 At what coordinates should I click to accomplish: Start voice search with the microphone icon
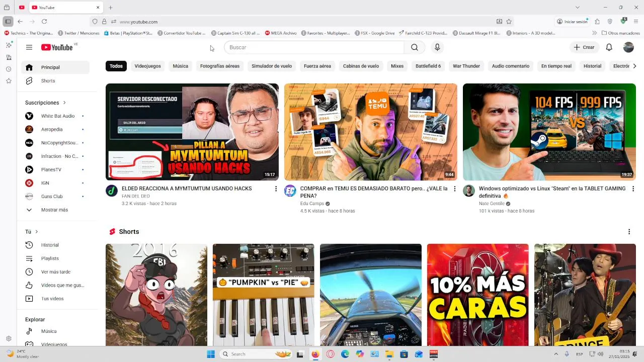click(437, 47)
